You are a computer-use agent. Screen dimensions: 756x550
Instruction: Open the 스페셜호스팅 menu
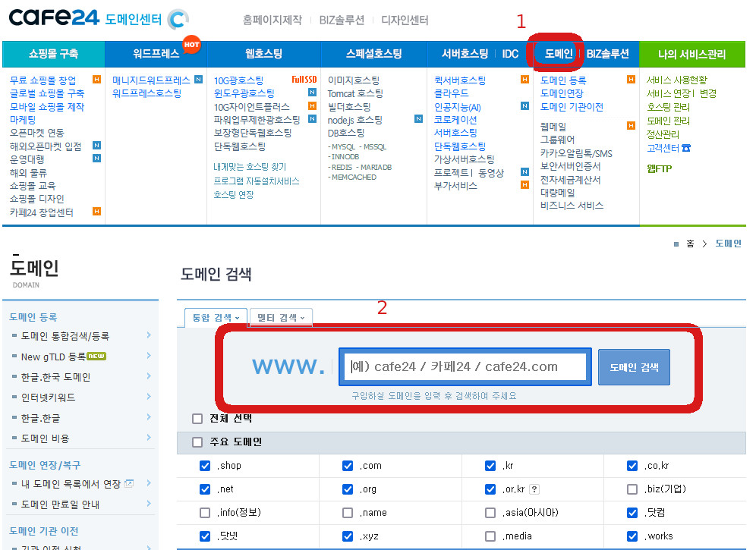pyautogui.click(x=373, y=54)
